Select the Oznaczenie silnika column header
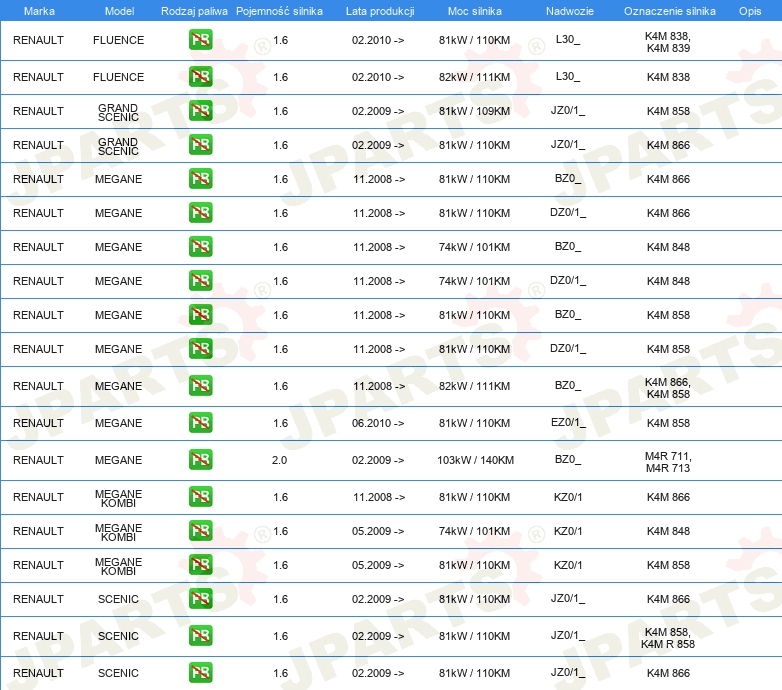This screenshot has width=782, height=690. (x=669, y=10)
